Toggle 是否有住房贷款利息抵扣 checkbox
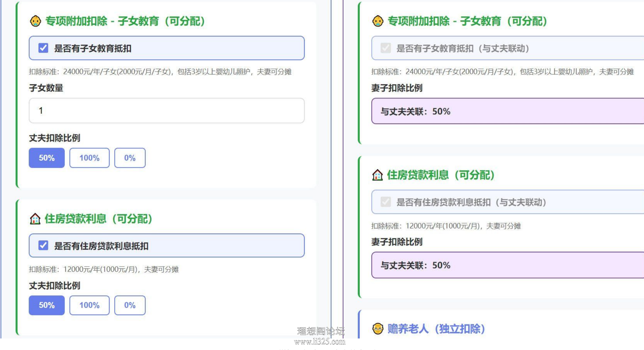644x350 pixels. 43,245
